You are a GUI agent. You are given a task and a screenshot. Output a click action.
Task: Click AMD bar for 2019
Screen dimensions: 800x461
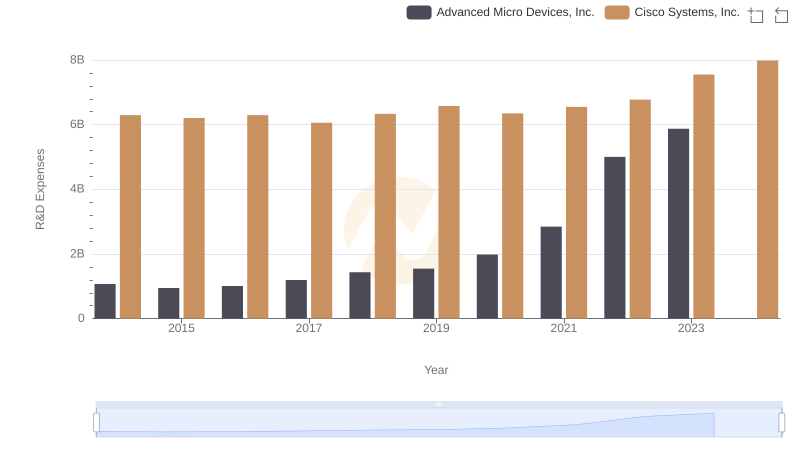click(x=423, y=293)
